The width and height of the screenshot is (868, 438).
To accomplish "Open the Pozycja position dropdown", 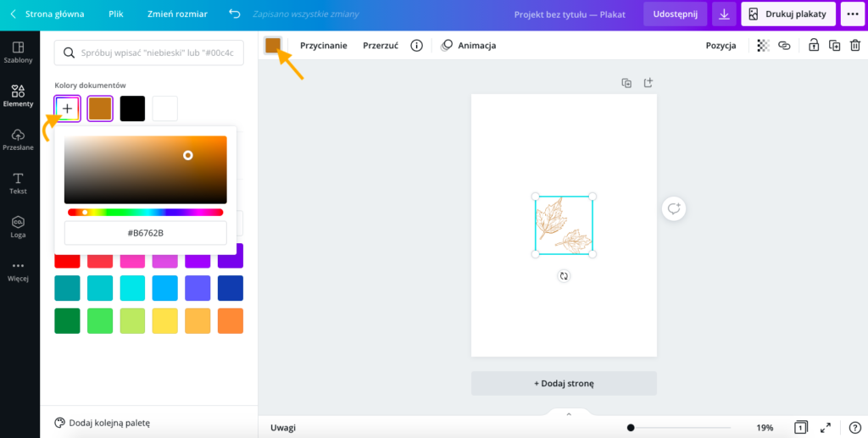I will [721, 46].
